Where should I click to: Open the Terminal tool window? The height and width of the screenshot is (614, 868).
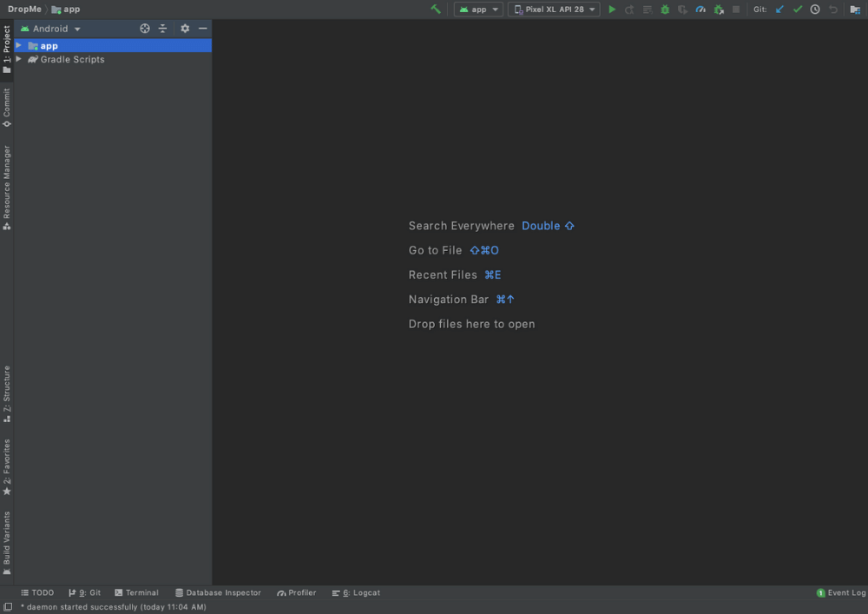[x=137, y=592]
